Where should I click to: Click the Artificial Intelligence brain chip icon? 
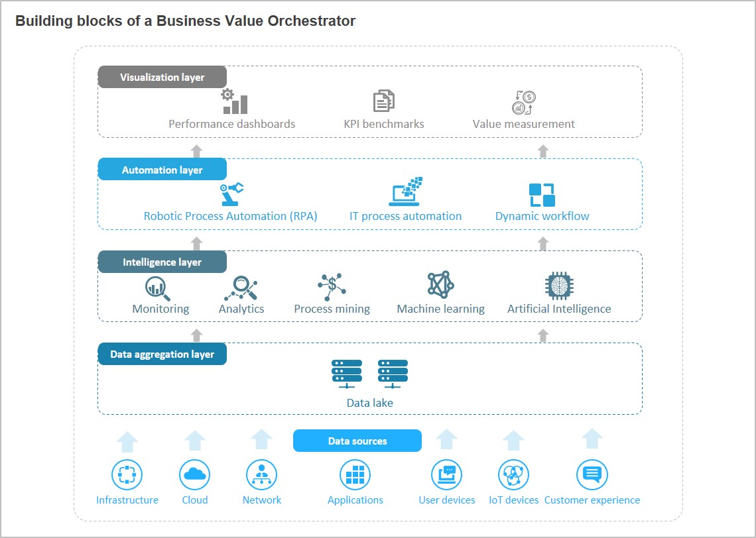pos(559,286)
